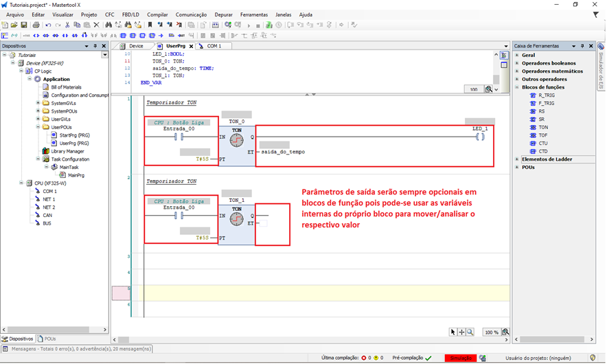Click the 100 % zoom field
The image size is (607, 364).
491,332
